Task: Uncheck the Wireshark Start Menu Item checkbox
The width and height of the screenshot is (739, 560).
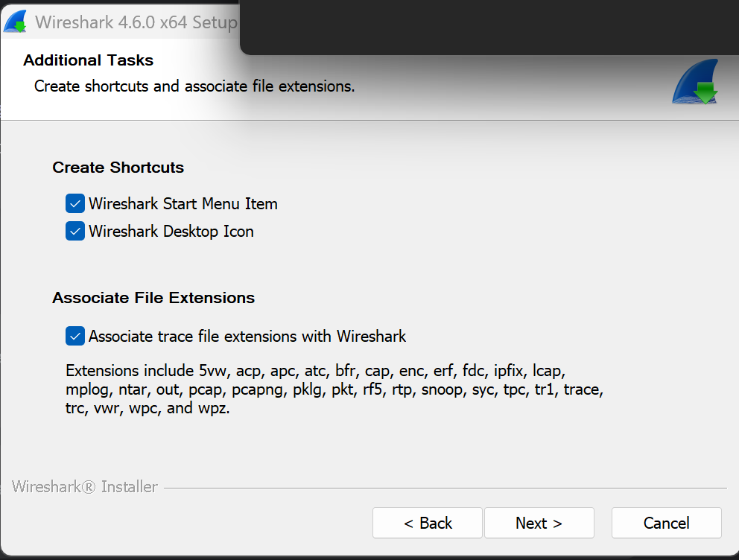Action: tap(75, 204)
